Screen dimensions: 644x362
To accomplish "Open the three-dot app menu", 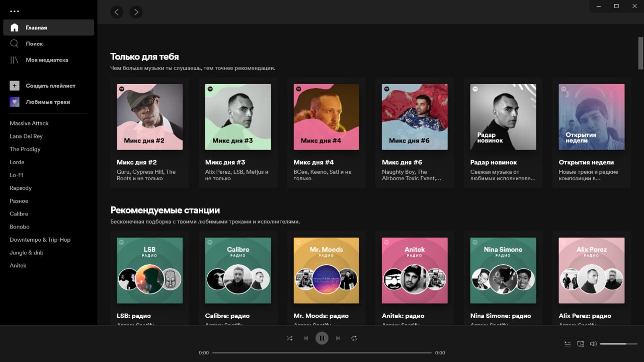I will pos(15,11).
